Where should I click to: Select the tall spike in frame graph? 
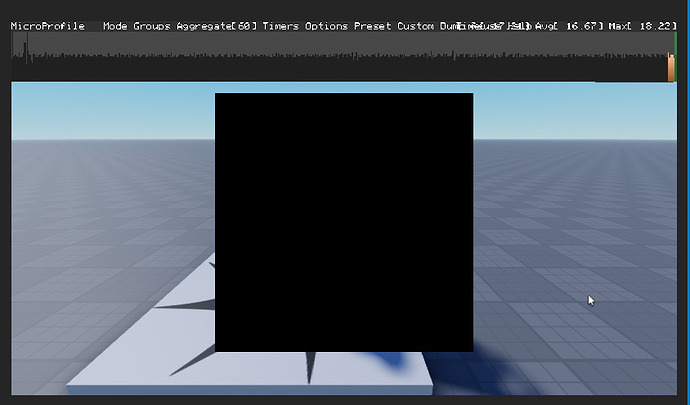click(x=27, y=48)
